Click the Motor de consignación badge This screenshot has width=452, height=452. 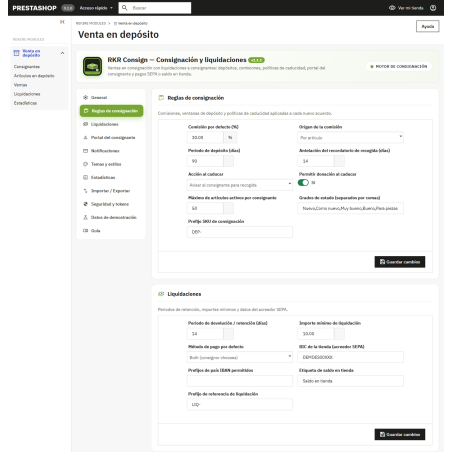click(399, 66)
